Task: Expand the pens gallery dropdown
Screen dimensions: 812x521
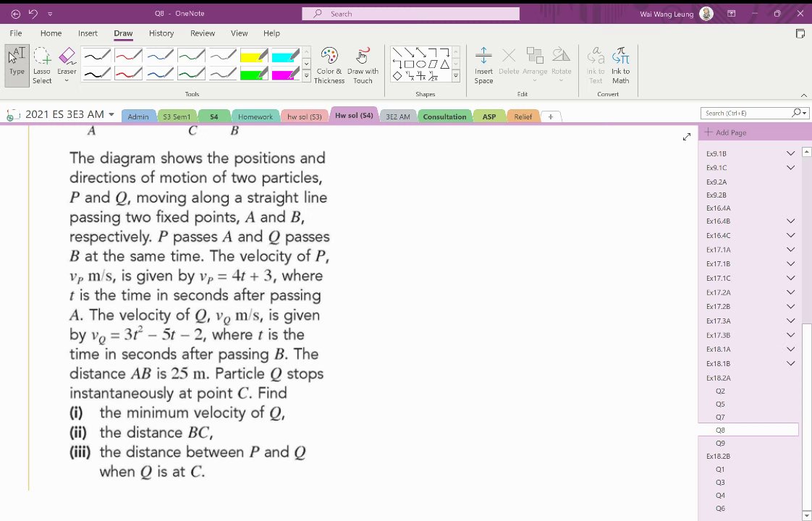Action: [306, 76]
